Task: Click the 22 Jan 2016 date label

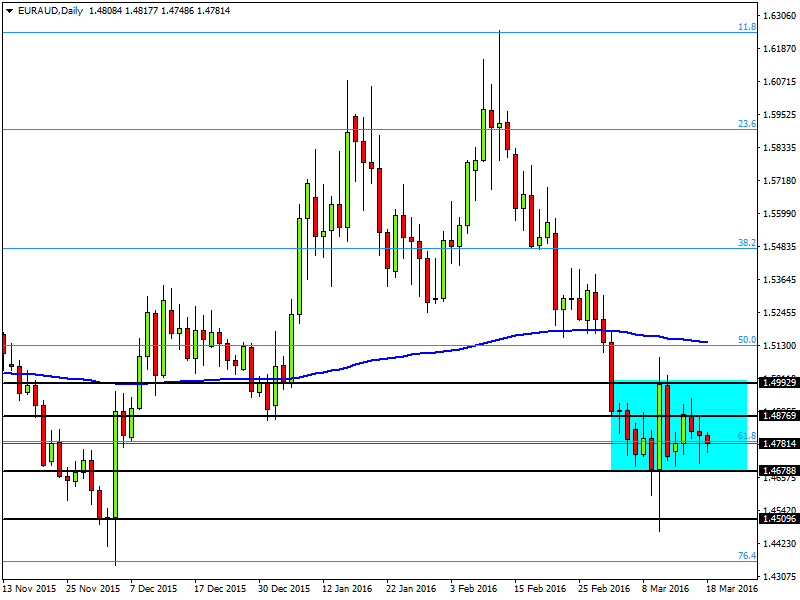Action: [x=412, y=588]
